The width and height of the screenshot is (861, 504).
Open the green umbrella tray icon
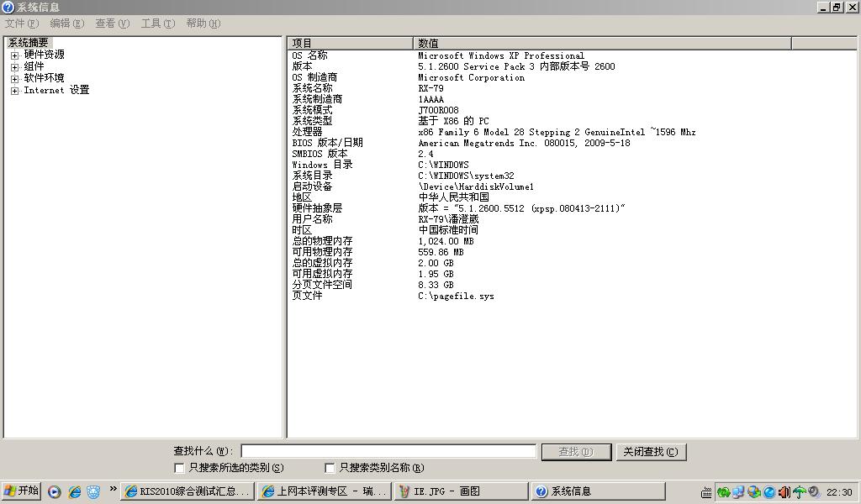click(799, 492)
